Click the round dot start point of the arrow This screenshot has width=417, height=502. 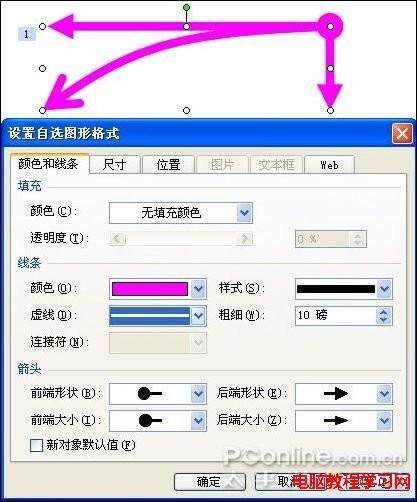click(330, 26)
